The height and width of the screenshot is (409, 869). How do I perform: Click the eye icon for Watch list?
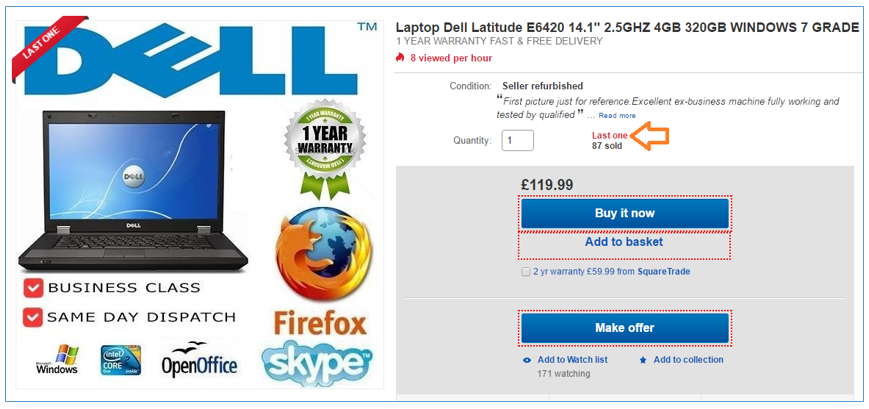point(527,360)
